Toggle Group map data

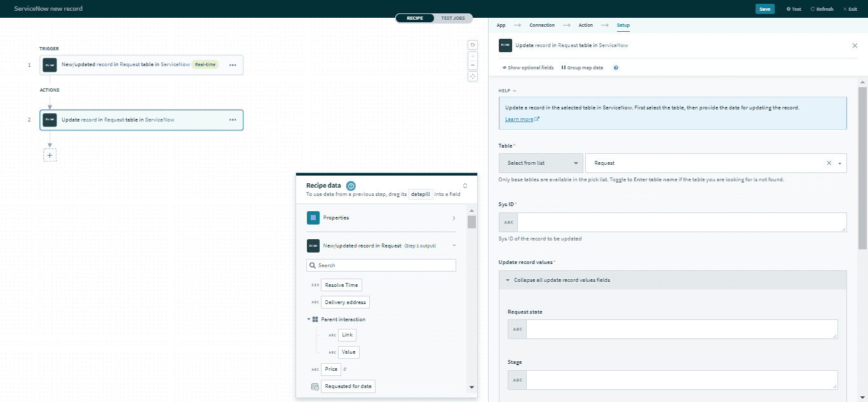(x=582, y=67)
